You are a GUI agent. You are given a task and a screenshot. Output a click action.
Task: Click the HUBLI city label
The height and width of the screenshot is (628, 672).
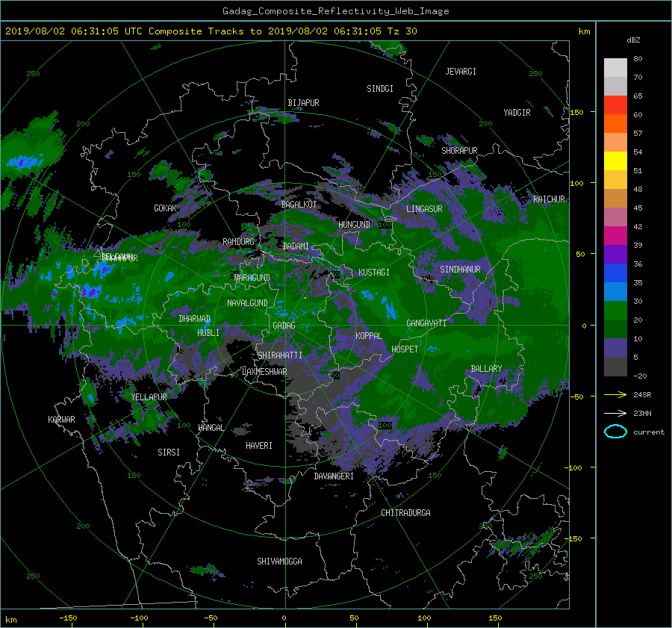208,332
